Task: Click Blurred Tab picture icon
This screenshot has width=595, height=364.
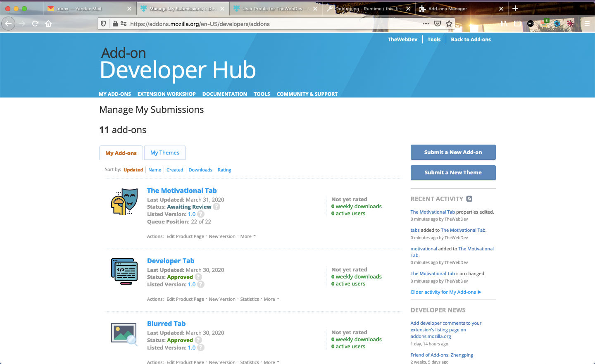Action: pyautogui.click(x=124, y=334)
